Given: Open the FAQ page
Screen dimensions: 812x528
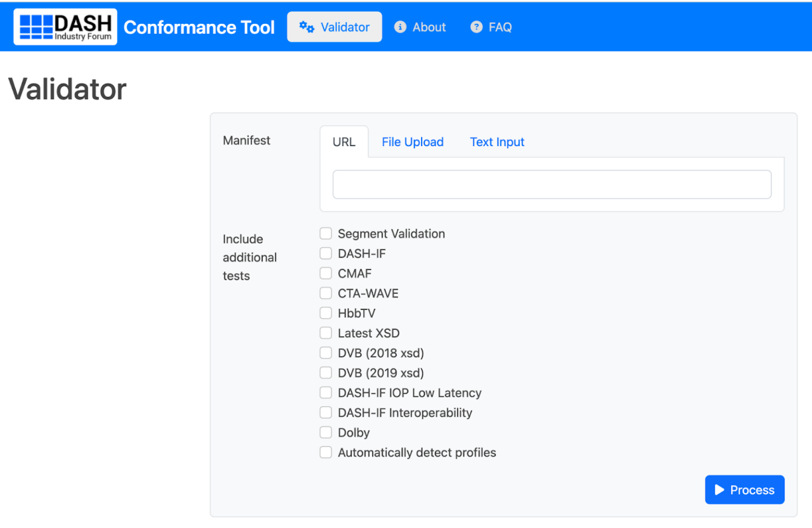Looking at the screenshot, I should (498, 26).
